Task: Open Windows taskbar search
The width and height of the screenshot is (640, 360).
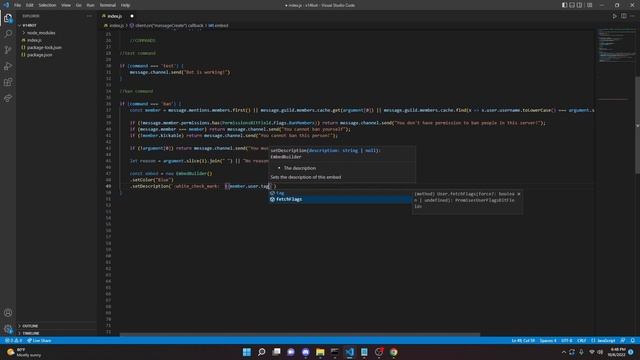Action: (261, 352)
